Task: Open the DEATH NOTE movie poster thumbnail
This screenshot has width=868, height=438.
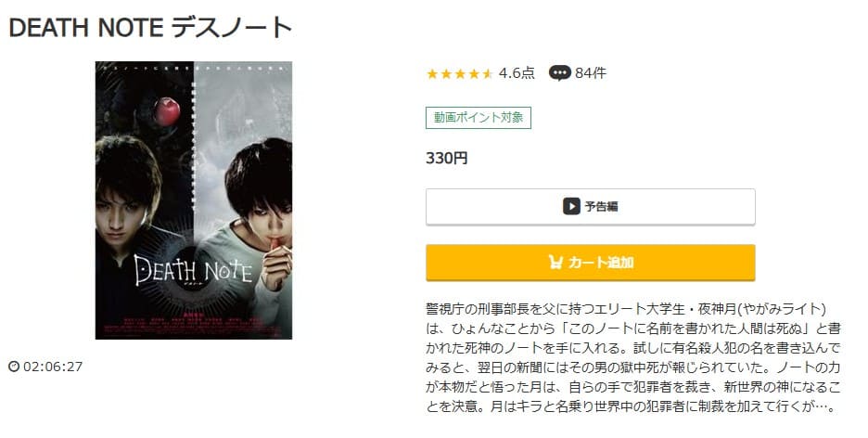Action: click(194, 200)
